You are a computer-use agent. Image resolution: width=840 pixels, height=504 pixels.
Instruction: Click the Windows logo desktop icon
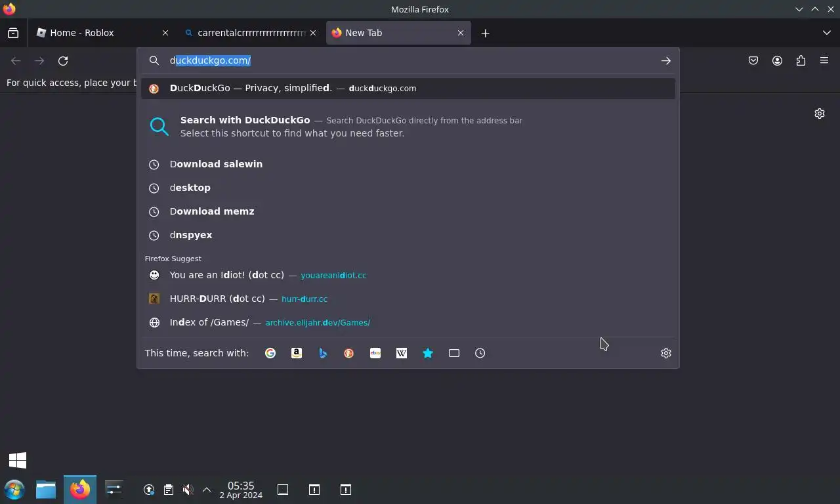pyautogui.click(x=18, y=460)
